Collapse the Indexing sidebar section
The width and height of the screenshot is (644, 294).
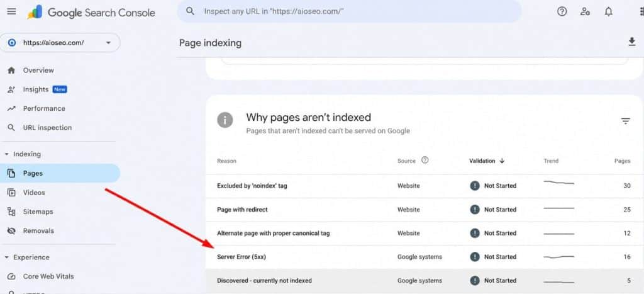point(6,154)
